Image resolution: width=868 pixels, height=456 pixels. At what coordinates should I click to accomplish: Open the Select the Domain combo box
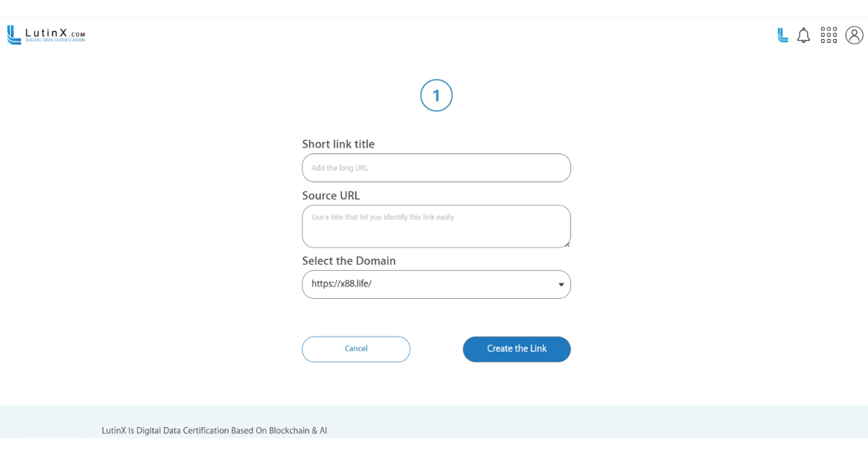pos(436,284)
